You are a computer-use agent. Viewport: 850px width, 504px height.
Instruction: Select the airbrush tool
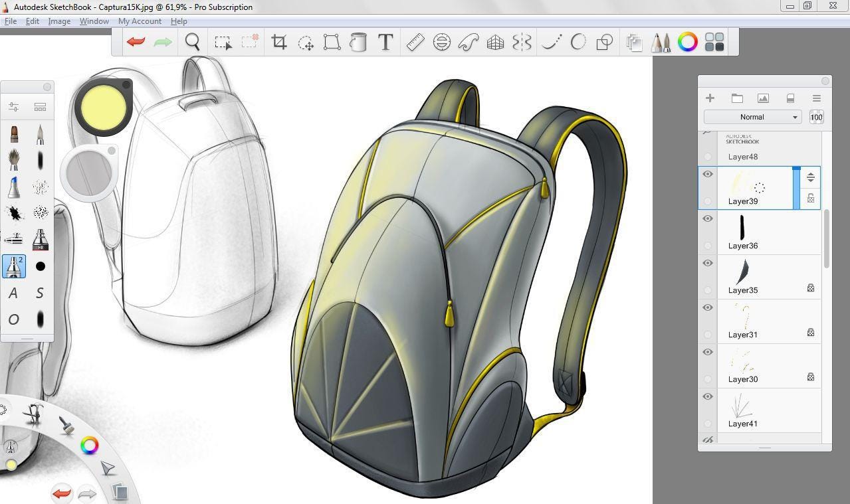pyautogui.click(x=14, y=239)
